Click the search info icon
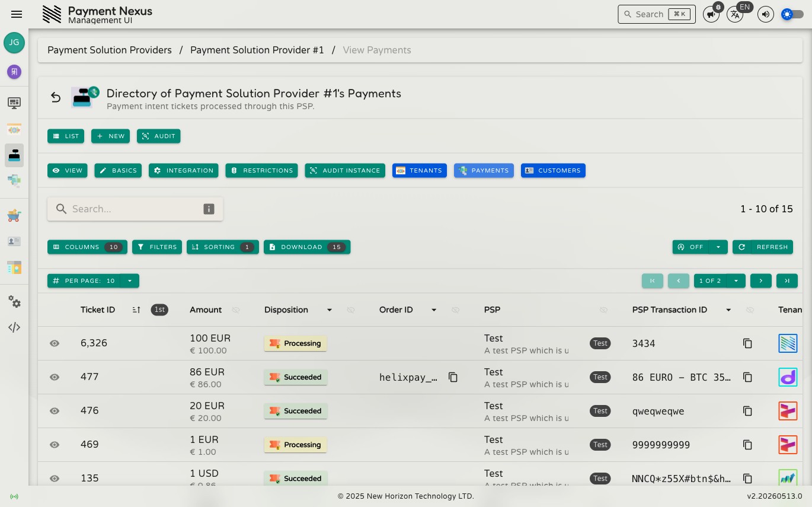This screenshot has width=812, height=507. 209,209
